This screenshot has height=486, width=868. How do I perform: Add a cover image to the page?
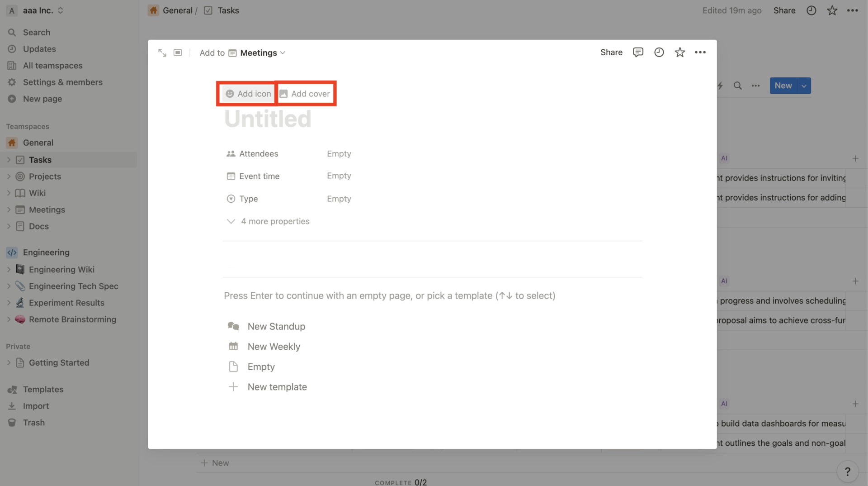pyautogui.click(x=306, y=93)
